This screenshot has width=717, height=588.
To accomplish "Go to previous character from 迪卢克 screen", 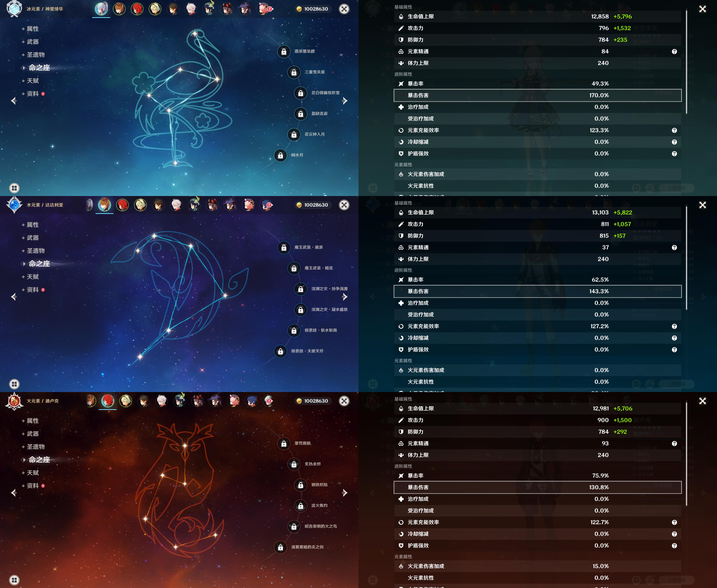I will (x=14, y=493).
